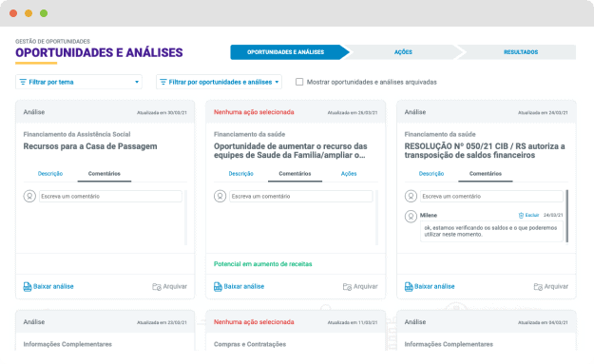594x364 pixels.
Task: Click avatar beside comment field in RESOLUÇÃO card
Action: [411, 196]
